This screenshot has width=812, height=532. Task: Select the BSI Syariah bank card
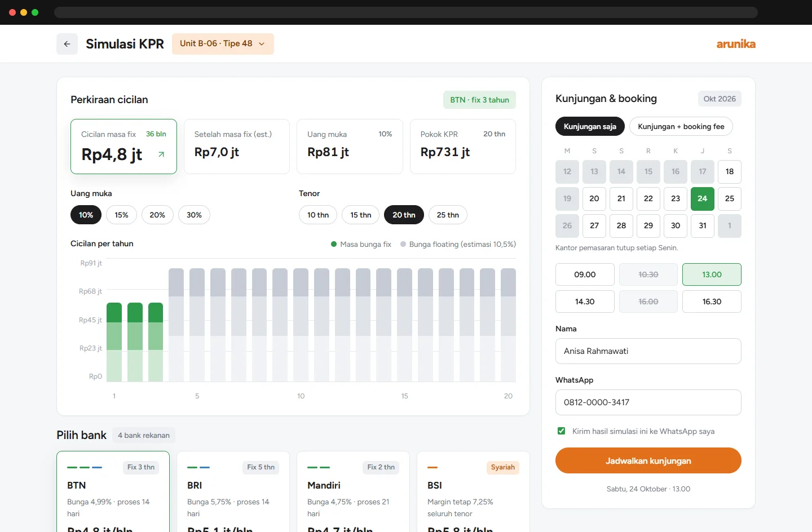pos(473,491)
